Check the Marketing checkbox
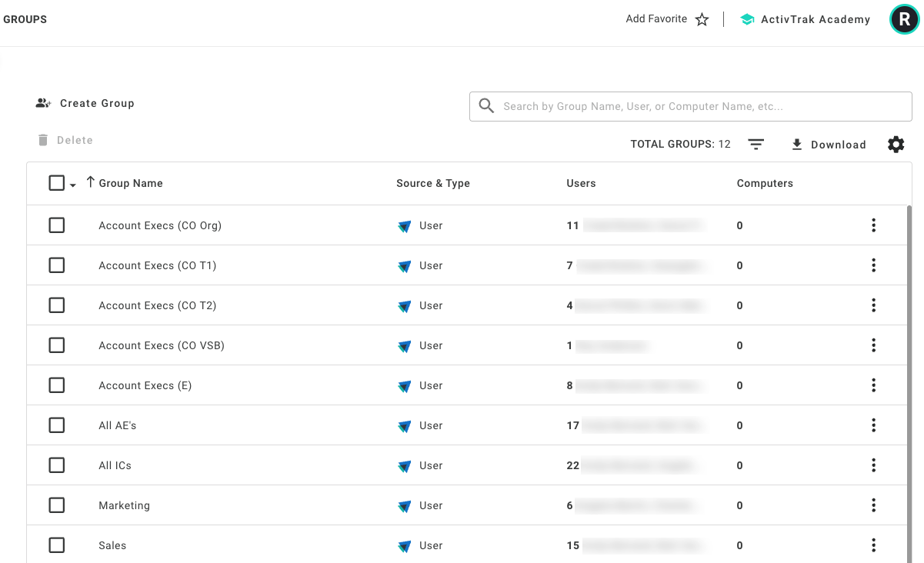924x563 pixels. [x=56, y=505]
